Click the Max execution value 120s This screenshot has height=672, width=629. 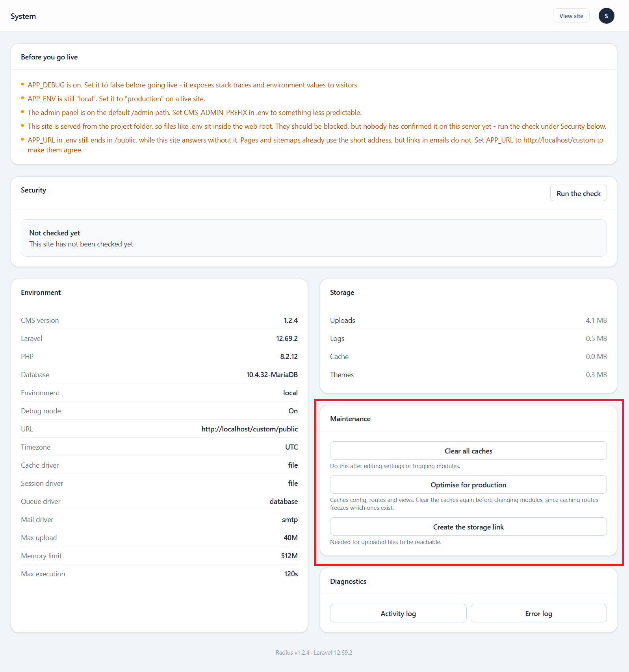[291, 574]
